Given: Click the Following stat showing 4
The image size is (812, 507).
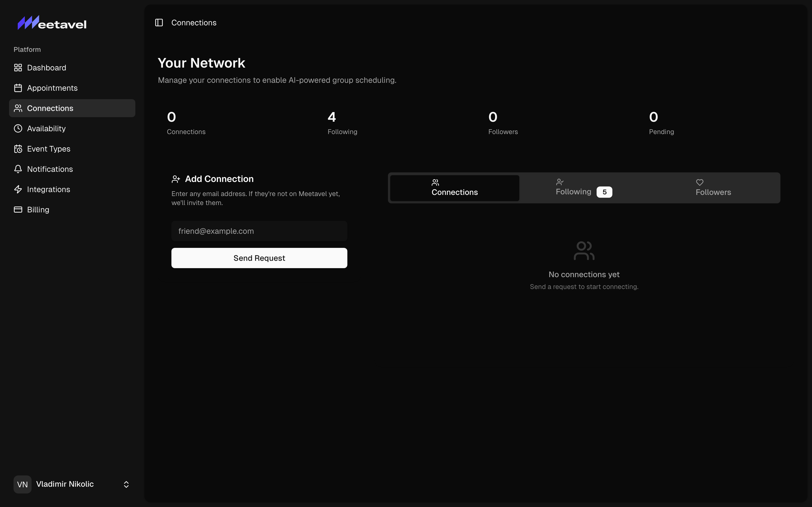Looking at the screenshot, I should [342, 123].
